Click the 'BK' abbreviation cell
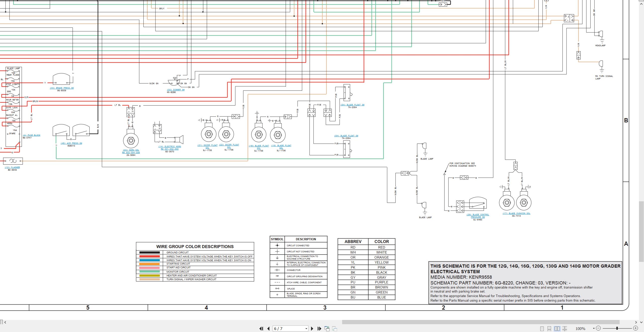This screenshot has height=332, width=644. pos(353,272)
